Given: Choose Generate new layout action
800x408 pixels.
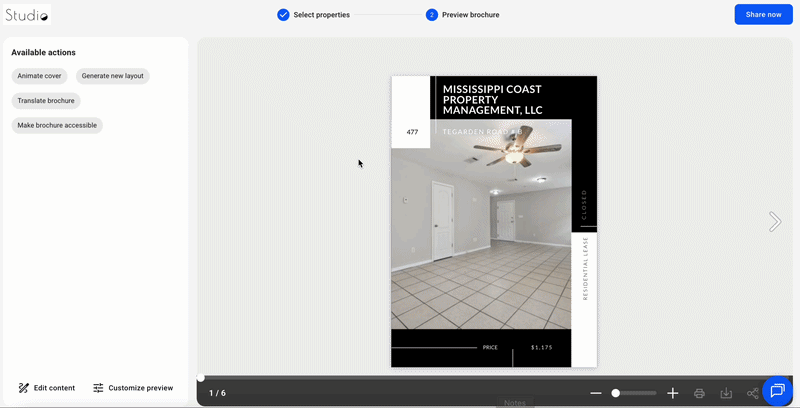Looking at the screenshot, I should tap(113, 76).
